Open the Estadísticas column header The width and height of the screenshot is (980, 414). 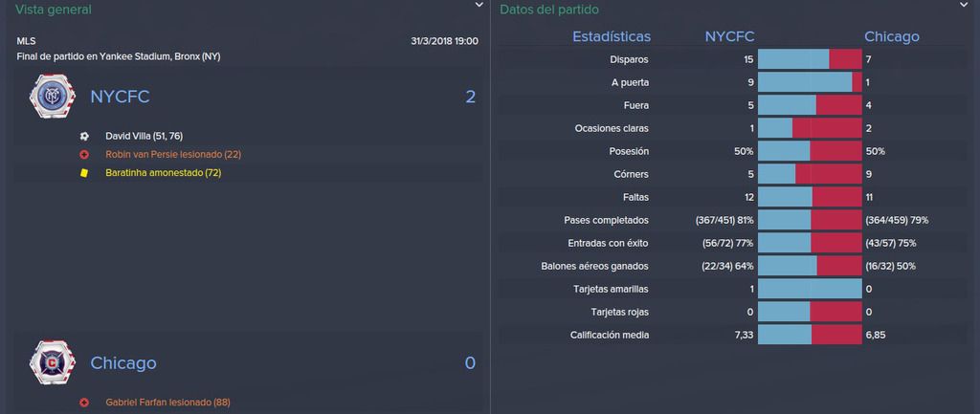(x=612, y=37)
